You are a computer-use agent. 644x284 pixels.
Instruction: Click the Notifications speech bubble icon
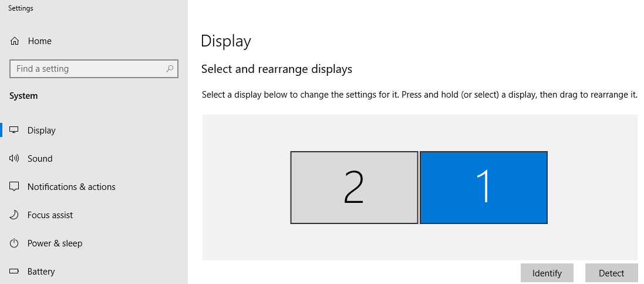(15, 187)
